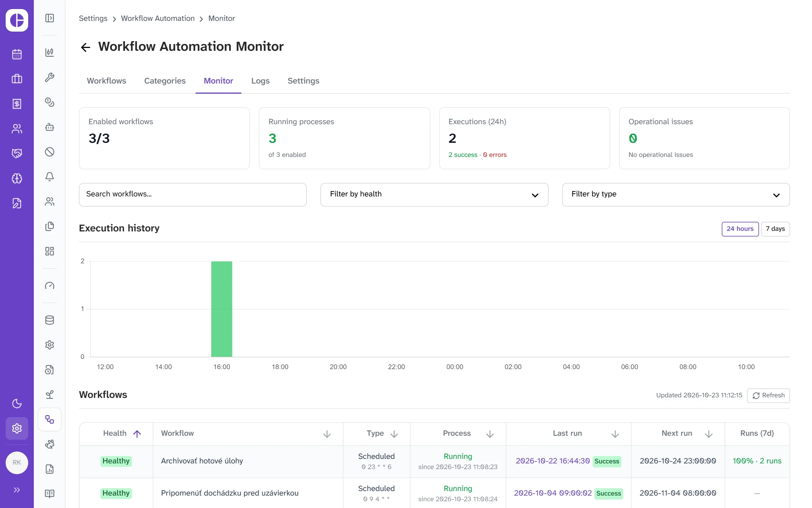
Task: Go to Settings breadcrumb link
Action: coord(93,18)
